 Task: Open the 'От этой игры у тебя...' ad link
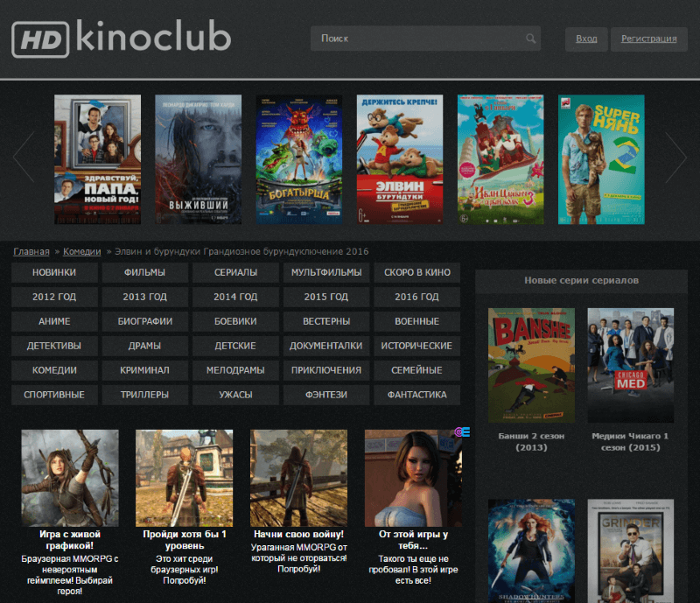click(x=413, y=540)
